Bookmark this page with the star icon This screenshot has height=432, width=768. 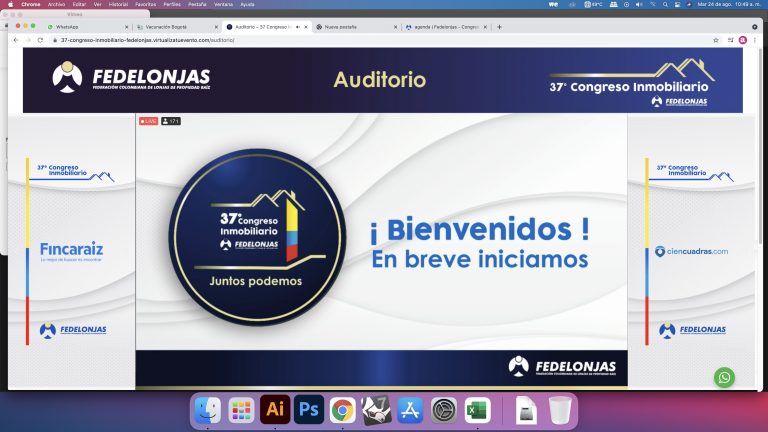[x=716, y=40]
